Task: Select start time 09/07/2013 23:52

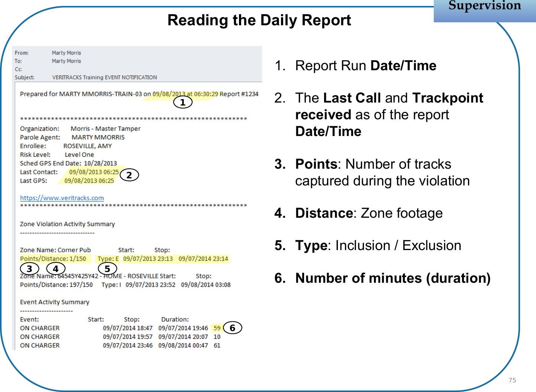Action: (151, 285)
